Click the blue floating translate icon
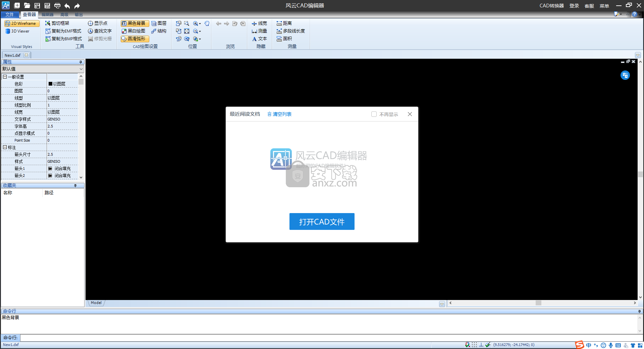 click(625, 75)
